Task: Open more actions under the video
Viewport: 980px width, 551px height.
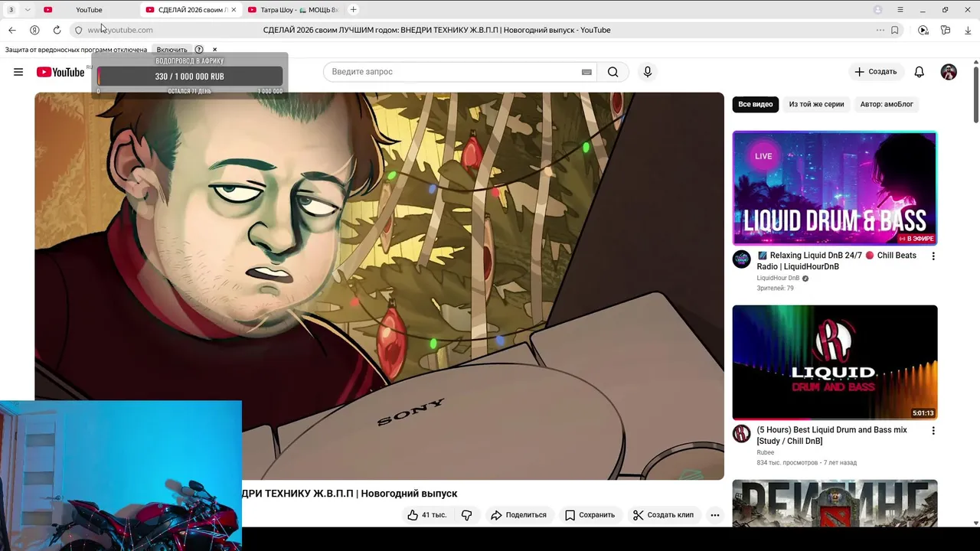Action: click(714, 515)
